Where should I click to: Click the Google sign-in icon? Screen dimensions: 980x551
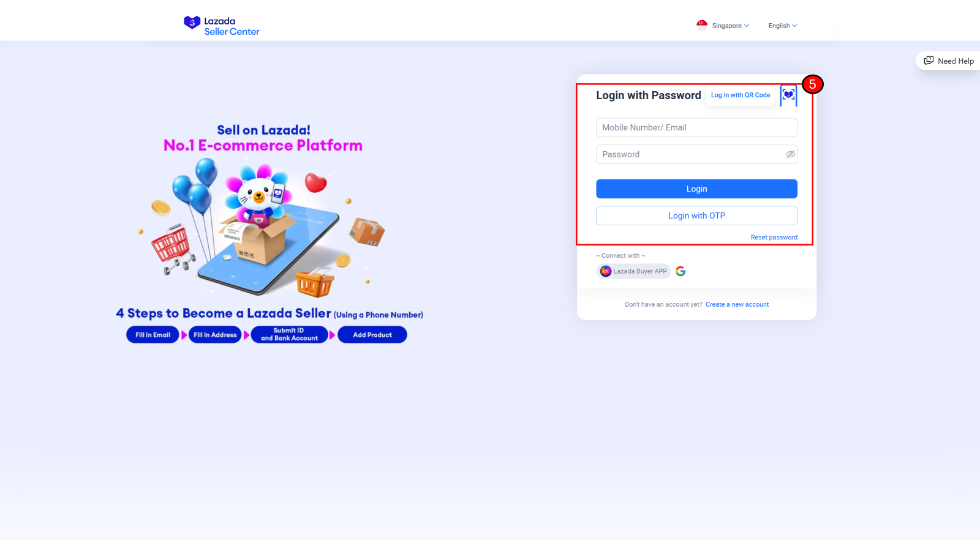click(x=680, y=271)
